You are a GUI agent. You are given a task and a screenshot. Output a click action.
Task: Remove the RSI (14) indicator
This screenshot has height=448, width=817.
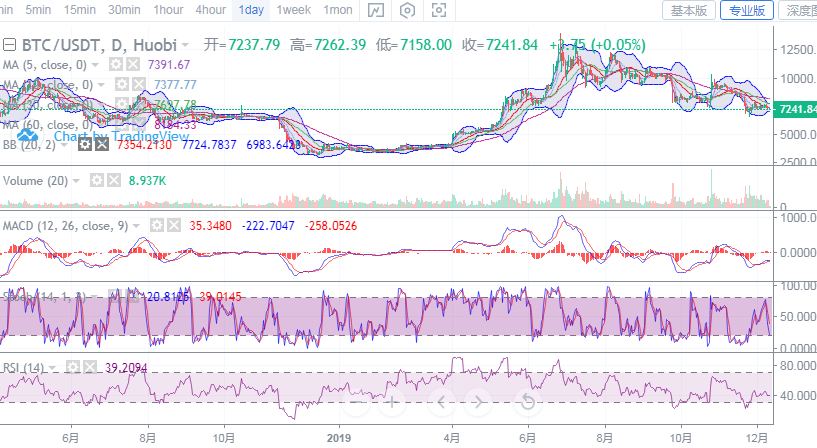90,368
